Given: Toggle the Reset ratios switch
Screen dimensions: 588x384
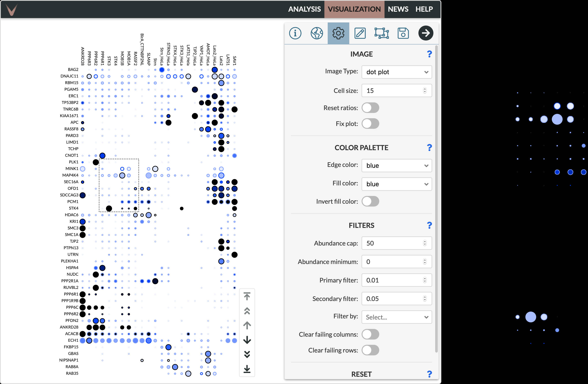Looking at the screenshot, I should pyautogui.click(x=370, y=108).
